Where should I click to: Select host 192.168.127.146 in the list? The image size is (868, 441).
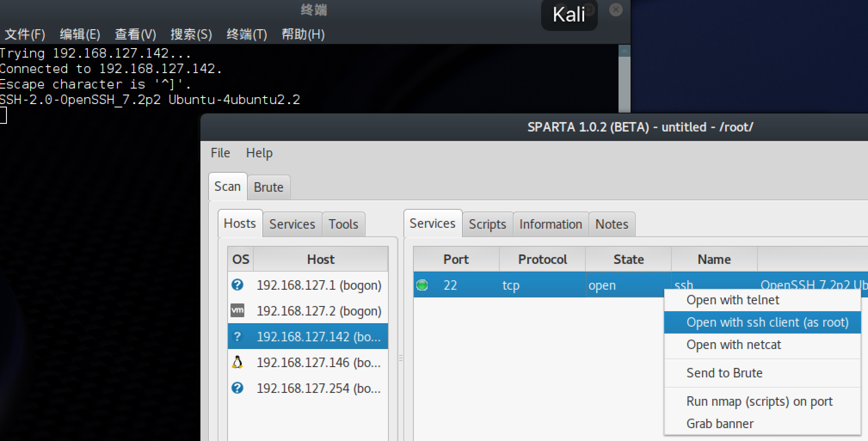[x=308, y=362]
